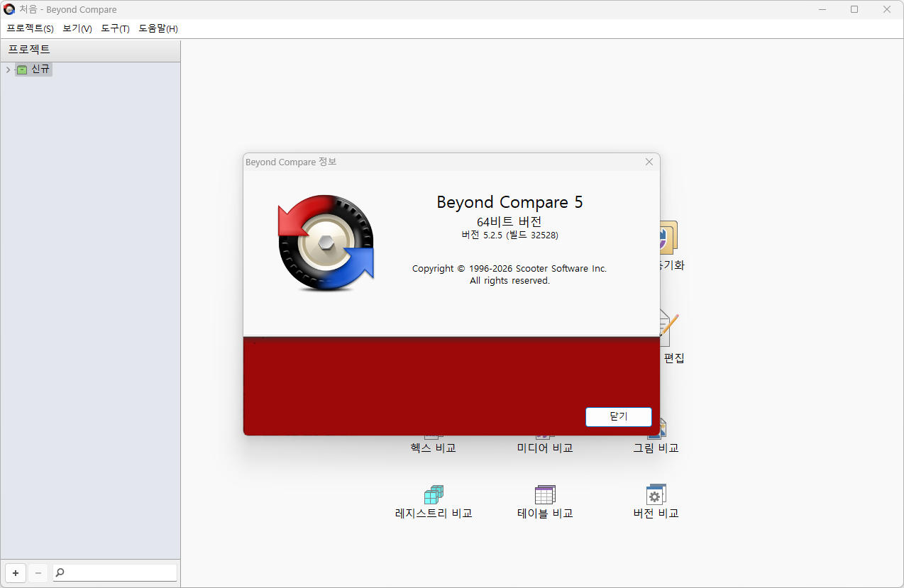Viewport: 904px width, 588px height.
Task: Open the 보기(V) menu
Action: [77, 28]
